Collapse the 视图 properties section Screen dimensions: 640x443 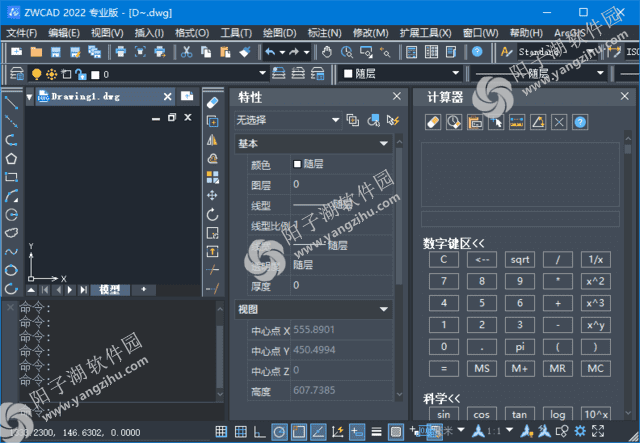pyautogui.click(x=383, y=309)
